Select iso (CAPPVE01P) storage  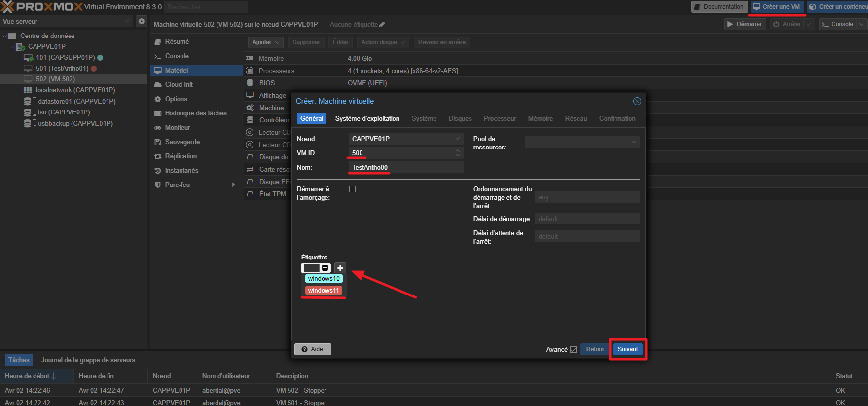(64, 112)
